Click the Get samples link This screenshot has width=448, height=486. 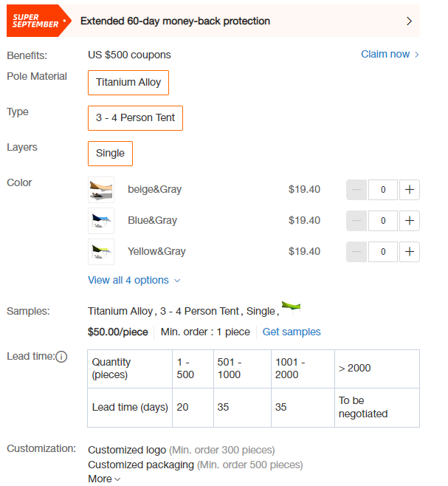click(292, 332)
